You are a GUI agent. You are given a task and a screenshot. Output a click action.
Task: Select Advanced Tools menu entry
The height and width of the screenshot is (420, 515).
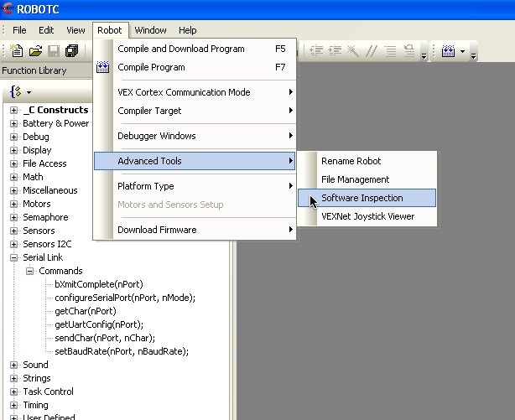point(195,161)
